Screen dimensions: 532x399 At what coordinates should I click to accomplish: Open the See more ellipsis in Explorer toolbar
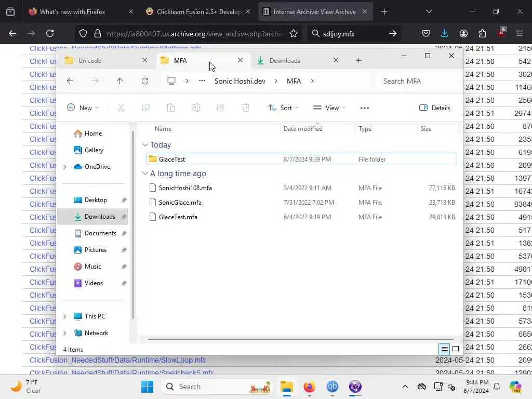364,108
